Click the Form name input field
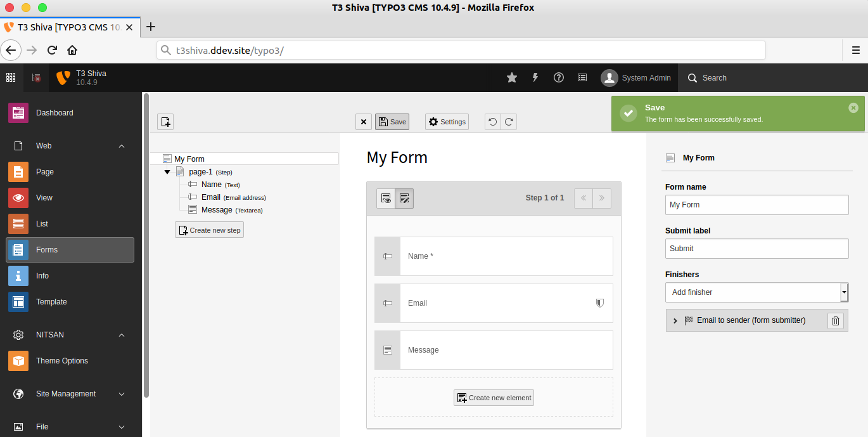This screenshot has width=868, height=437. pos(756,204)
